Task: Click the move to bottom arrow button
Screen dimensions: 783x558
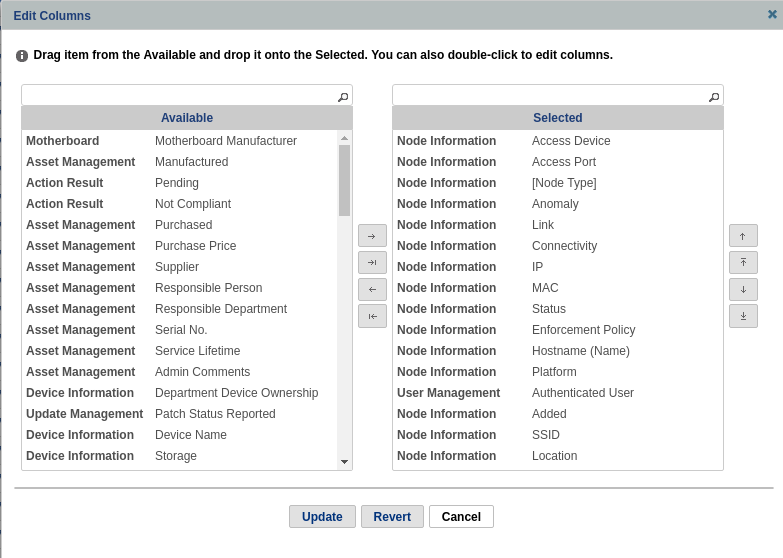Action: click(x=743, y=316)
